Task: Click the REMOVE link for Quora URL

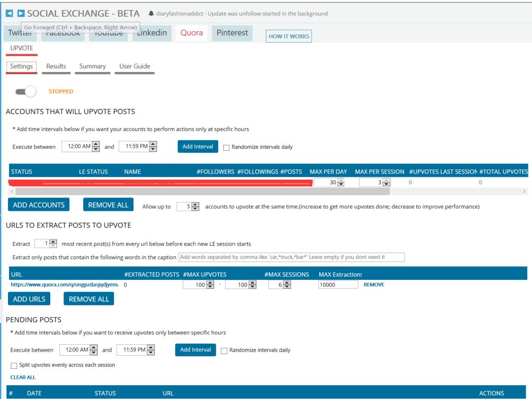Action: [x=374, y=285]
